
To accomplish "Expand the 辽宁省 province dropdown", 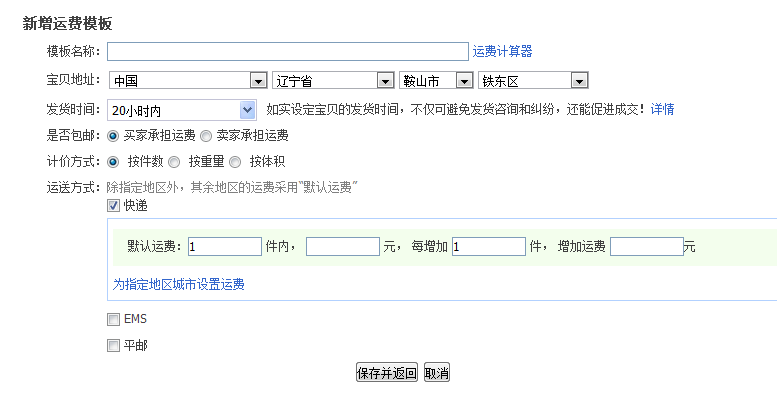I will click(x=333, y=80).
